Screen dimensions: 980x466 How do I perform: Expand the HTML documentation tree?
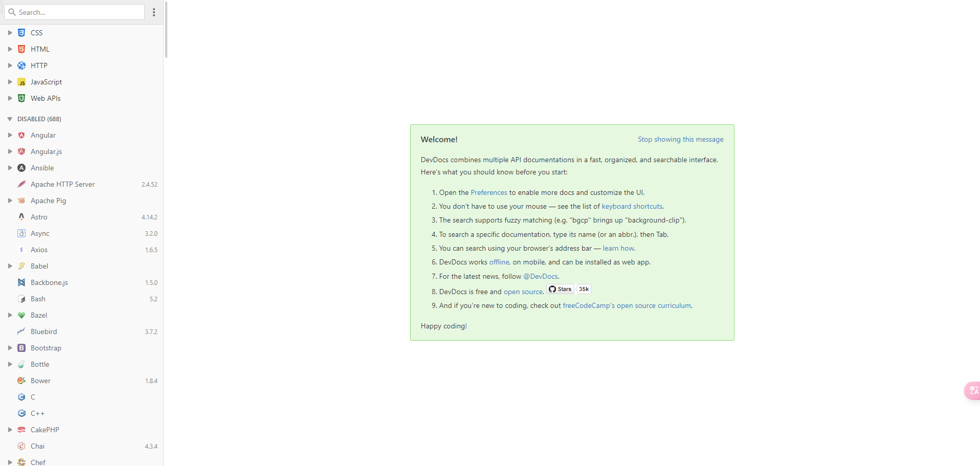pos(10,49)
